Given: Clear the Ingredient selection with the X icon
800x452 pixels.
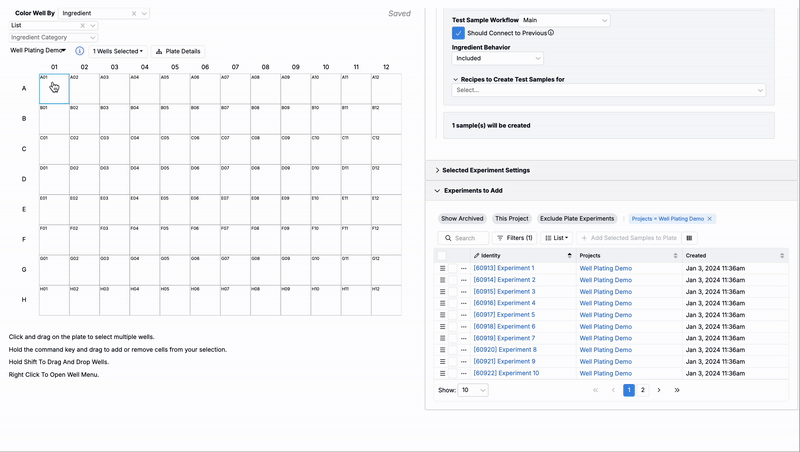Looking at the screenshot, I should tap(134, 14).
